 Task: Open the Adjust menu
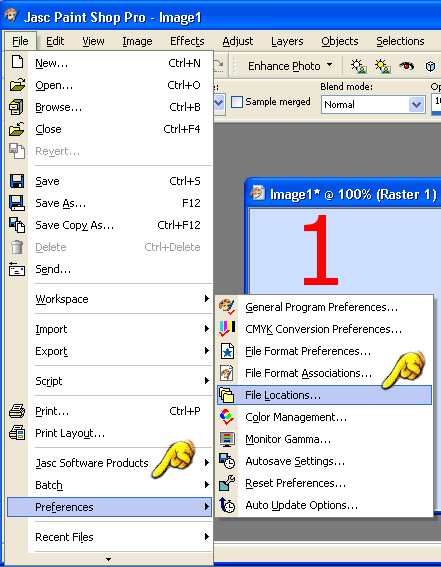point(238,41)
